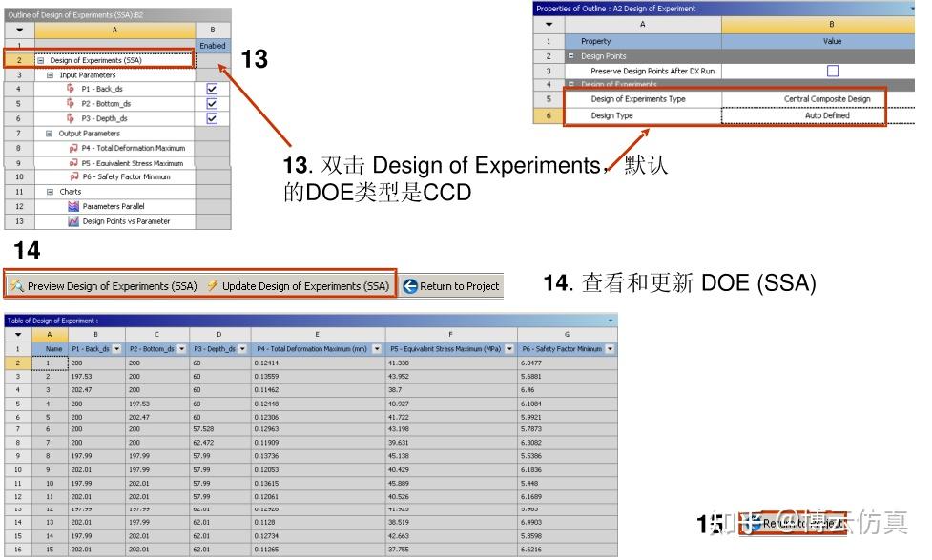The height and width of the screenshot is (560, 932).
Task: Toggle Preserve Design Points After DX Run
Action: tap(830, 71)
